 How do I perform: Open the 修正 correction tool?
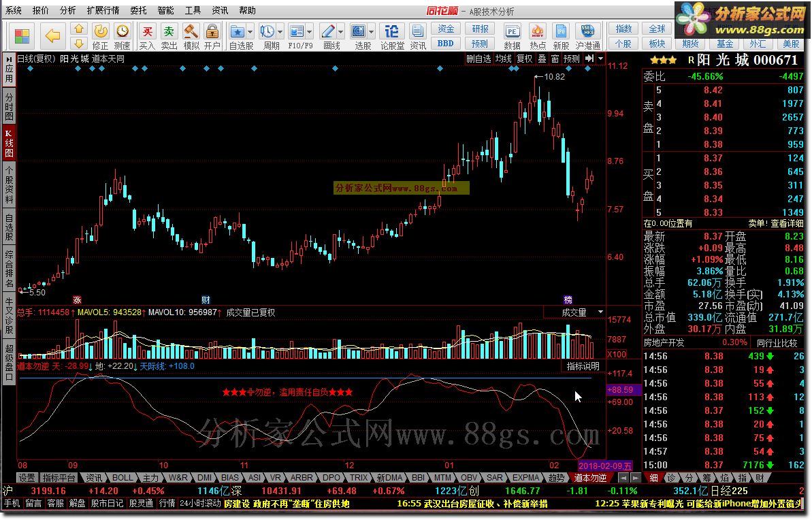pos(101,37)
